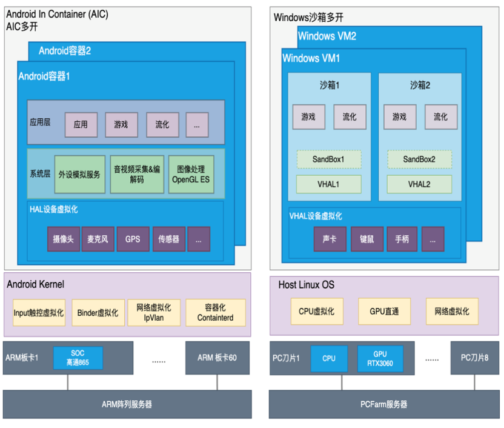Click the SandBox1 dashed box
Image resolution: width=504 pixels, height=428 pixels.
click(328, 159)
